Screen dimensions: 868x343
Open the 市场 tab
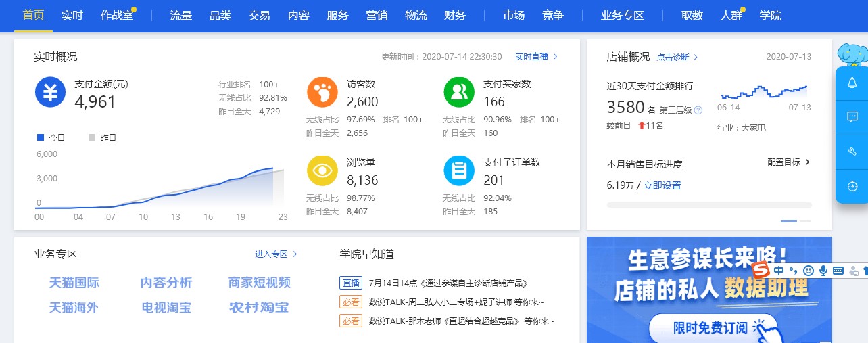coord(514,15)
